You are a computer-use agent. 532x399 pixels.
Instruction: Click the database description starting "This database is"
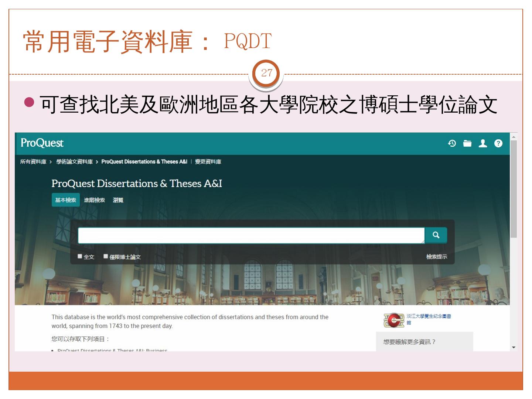click(x=190, y=321)
